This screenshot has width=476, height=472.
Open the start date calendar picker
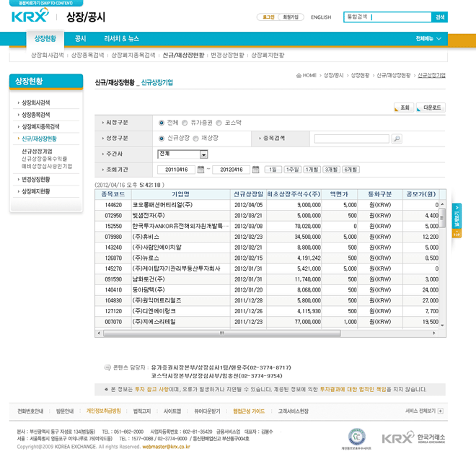click(x=200, y=170)
